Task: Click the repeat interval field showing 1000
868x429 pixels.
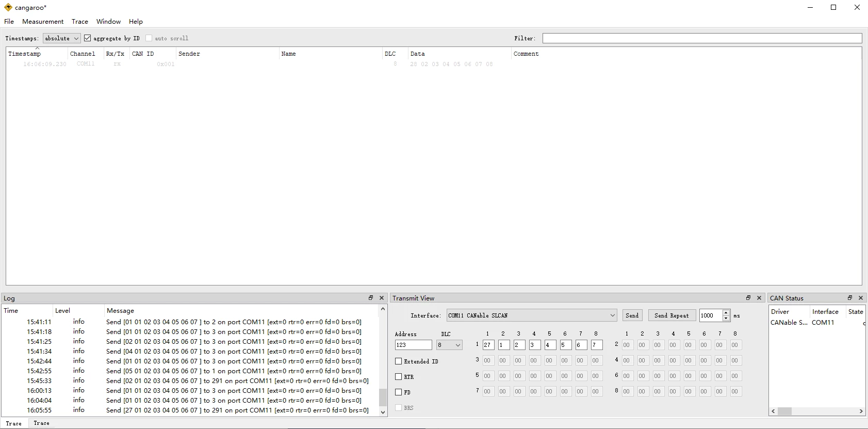Action: click(x=711, y=315)
